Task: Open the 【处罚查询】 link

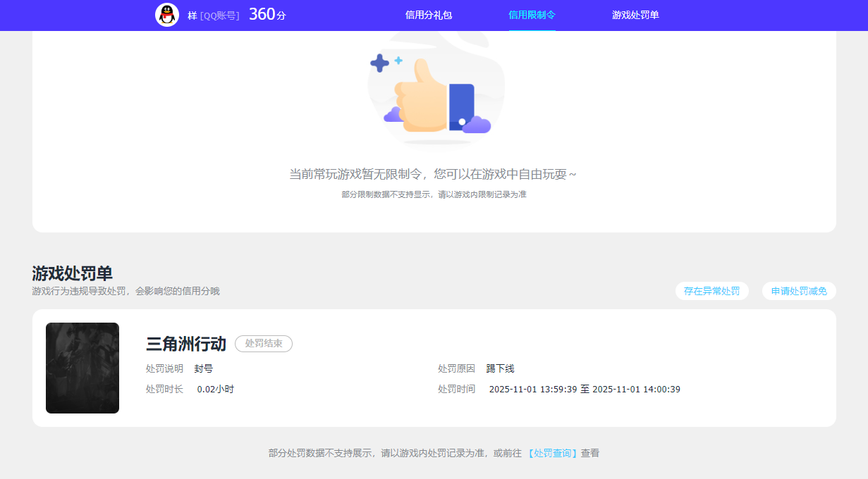Action: pyautogui.click(x=554, y=454)
